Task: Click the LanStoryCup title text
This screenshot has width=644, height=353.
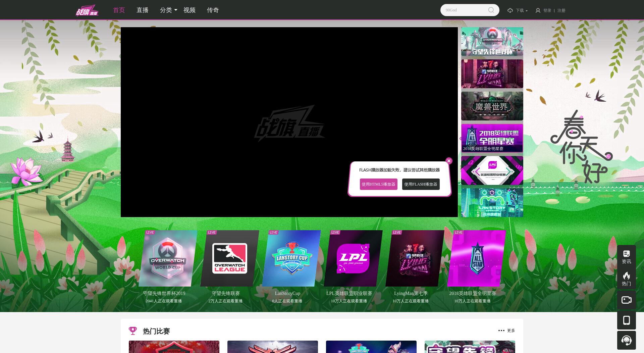Action: pos(287,293)
